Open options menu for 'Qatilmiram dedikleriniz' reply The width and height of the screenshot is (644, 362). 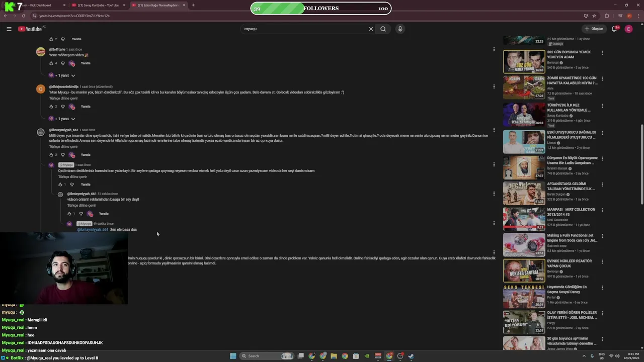[x=494, y=164]
